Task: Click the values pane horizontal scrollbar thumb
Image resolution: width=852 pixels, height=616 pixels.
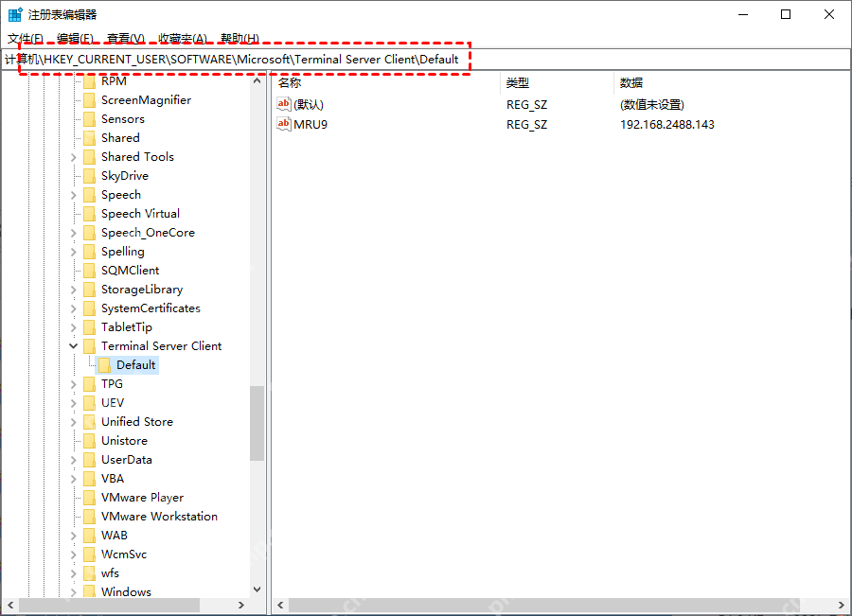Action: click(544, 605)
